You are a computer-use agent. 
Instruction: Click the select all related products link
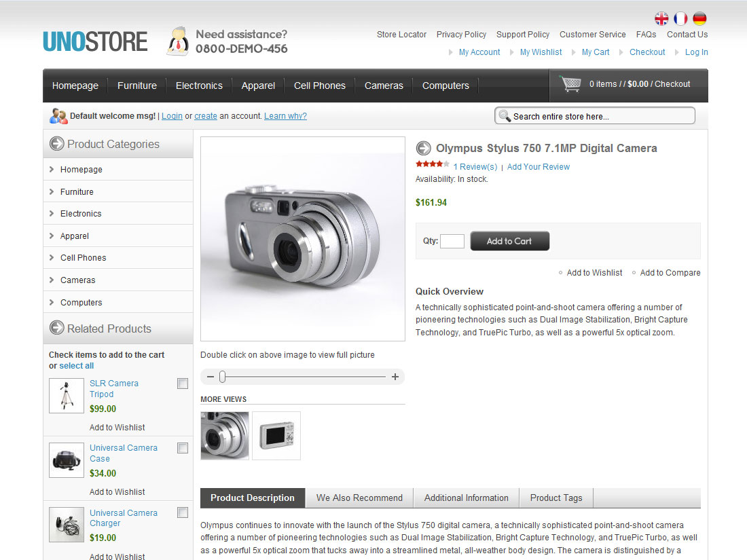pyautogui.click(x=76, y=366)
